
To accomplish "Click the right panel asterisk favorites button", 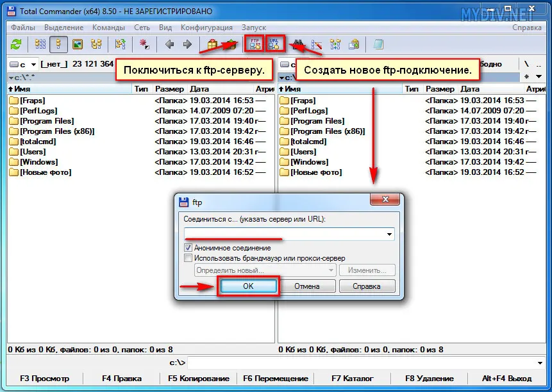I will [526, 76].
